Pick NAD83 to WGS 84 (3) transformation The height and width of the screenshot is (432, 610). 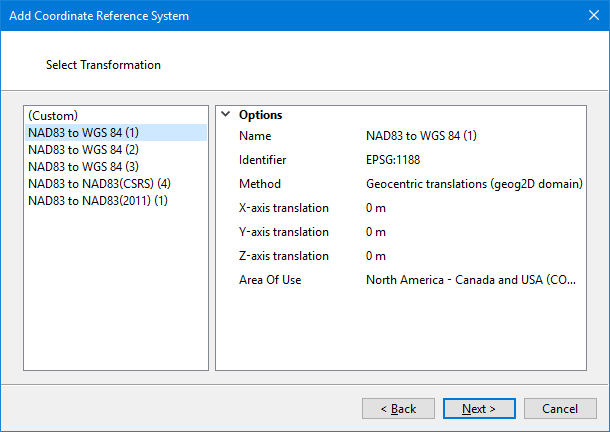click(x=83, y=167)
